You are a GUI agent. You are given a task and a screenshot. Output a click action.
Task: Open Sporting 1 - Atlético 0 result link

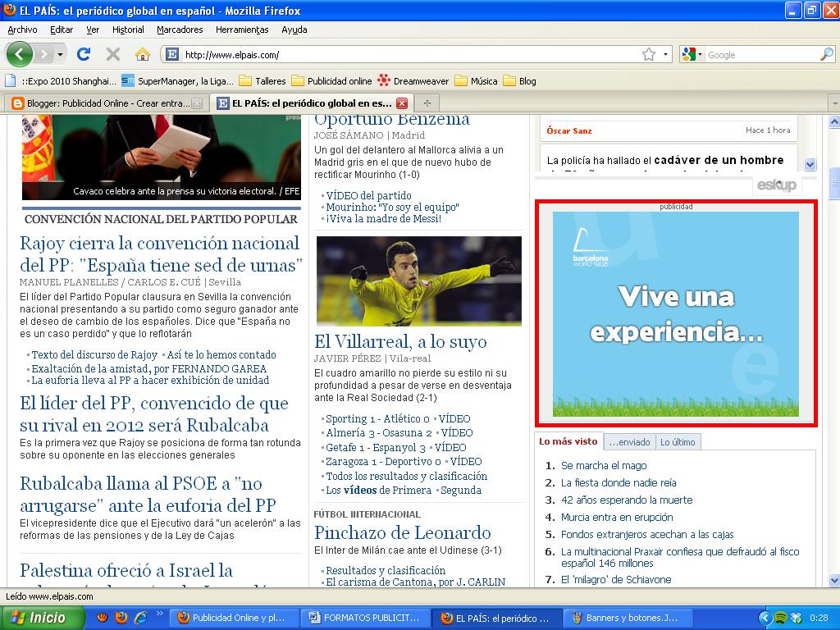(x=377, y=419)
